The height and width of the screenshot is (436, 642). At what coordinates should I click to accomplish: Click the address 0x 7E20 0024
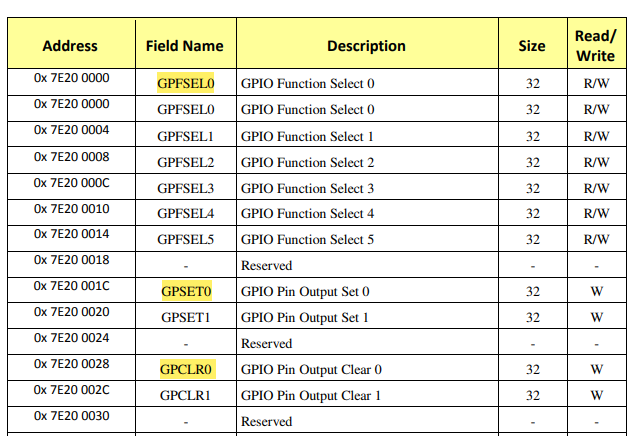[72, 339]
